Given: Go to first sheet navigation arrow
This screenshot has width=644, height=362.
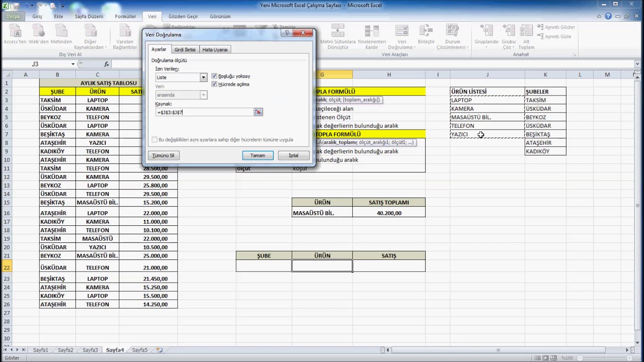Looking at the screenshot, I should (x=5, y=350).
